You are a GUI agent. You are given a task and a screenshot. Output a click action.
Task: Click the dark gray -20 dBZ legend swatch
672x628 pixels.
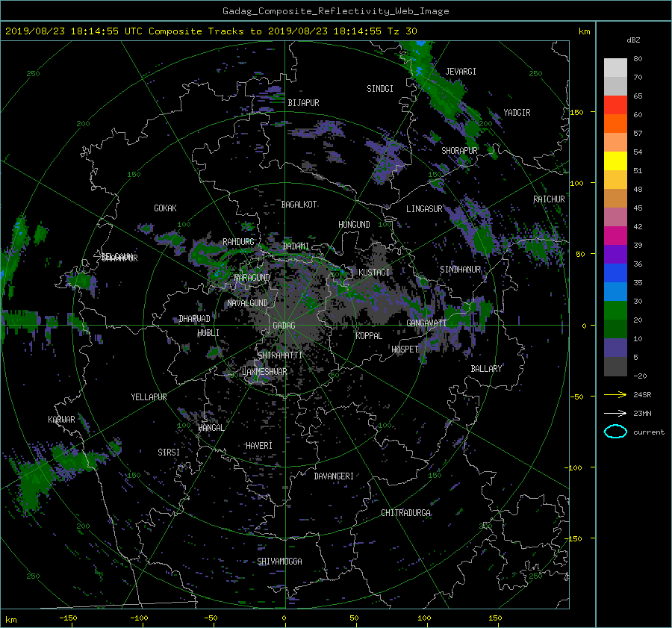click(x=615, y=367)
